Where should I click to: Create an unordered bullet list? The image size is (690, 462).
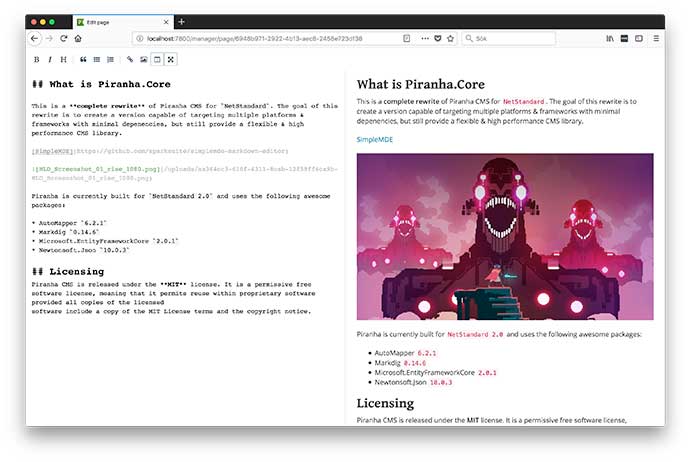97,60
